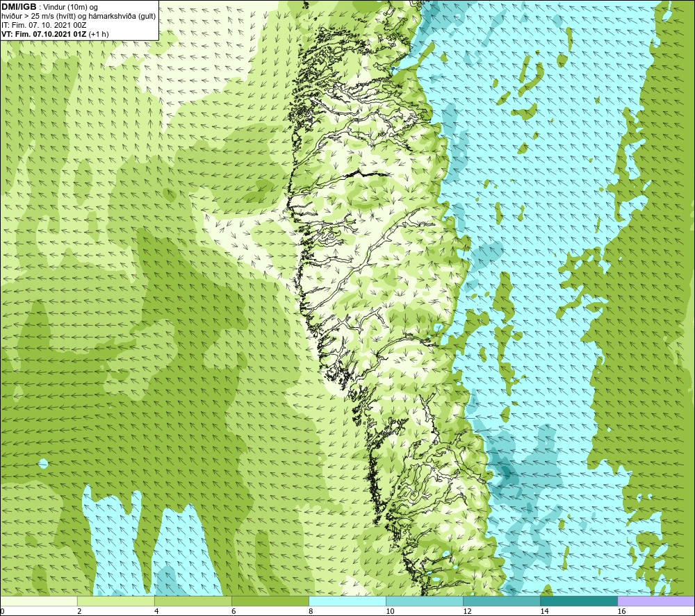Click the purple above-16 m/s scale segment
The width and height of the screenshot is (695, 616).
point(656,601)
